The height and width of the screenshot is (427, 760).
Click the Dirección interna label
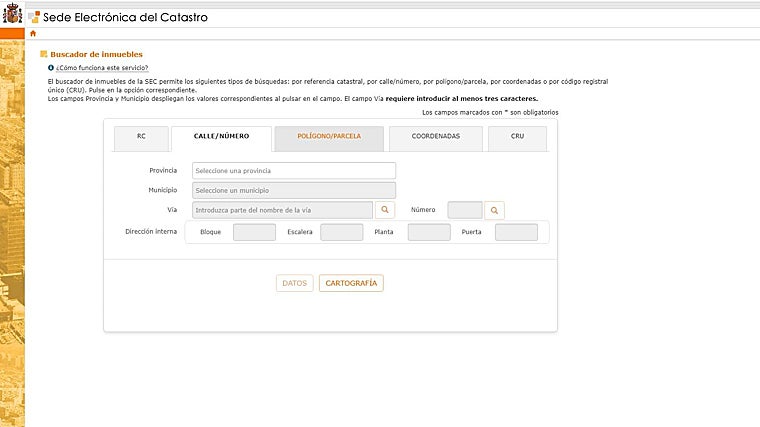[x=151, y=232]
